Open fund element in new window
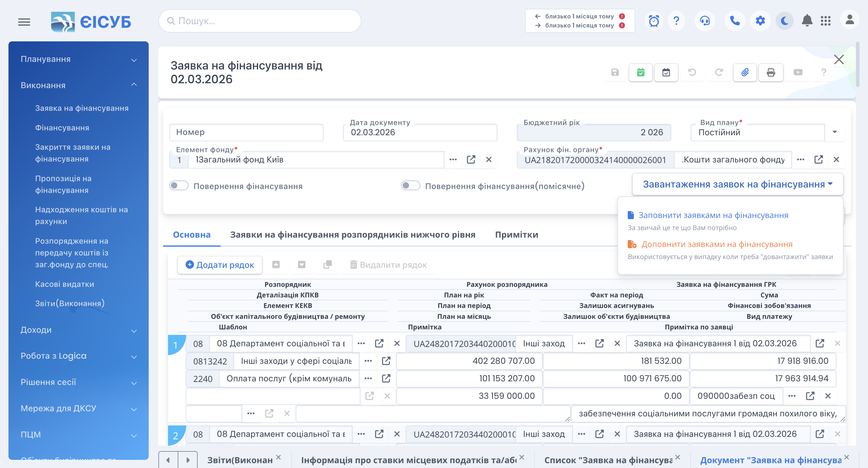The width and height of the screenshot is (868, 468). pos(471,160)
